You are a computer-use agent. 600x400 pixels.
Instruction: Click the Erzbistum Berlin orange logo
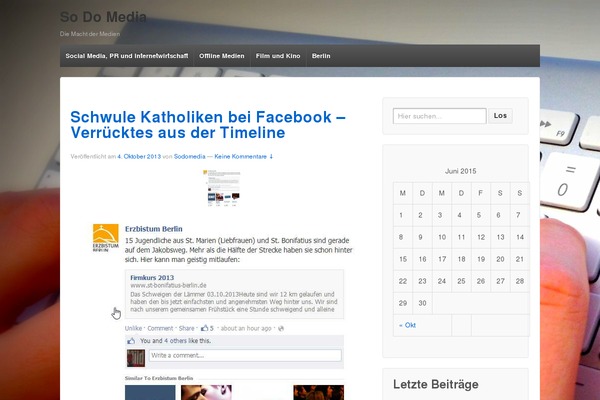pos(106,238)
